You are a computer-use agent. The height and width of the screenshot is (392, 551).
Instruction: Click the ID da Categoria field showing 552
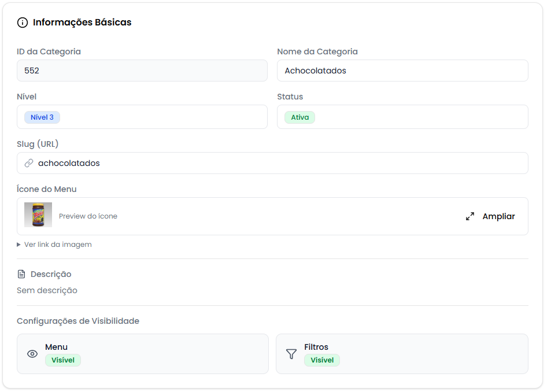[142, 71]
